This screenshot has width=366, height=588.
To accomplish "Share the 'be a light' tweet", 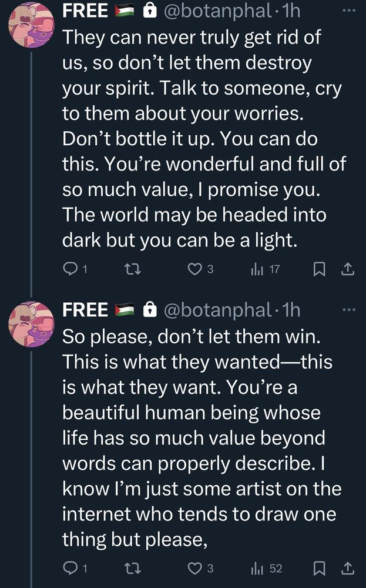I will (x=347, y=270).
